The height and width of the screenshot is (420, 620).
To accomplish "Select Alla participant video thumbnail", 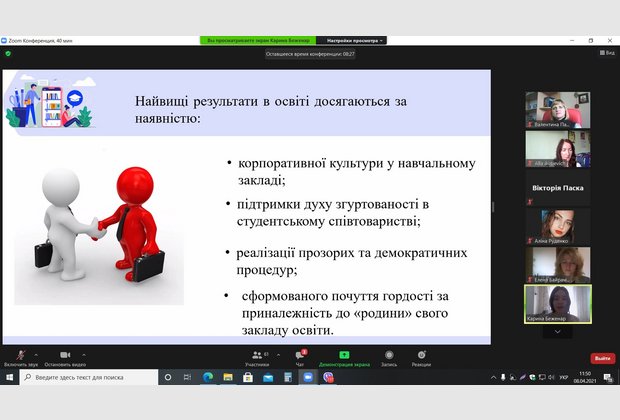I will coord(558,149).
